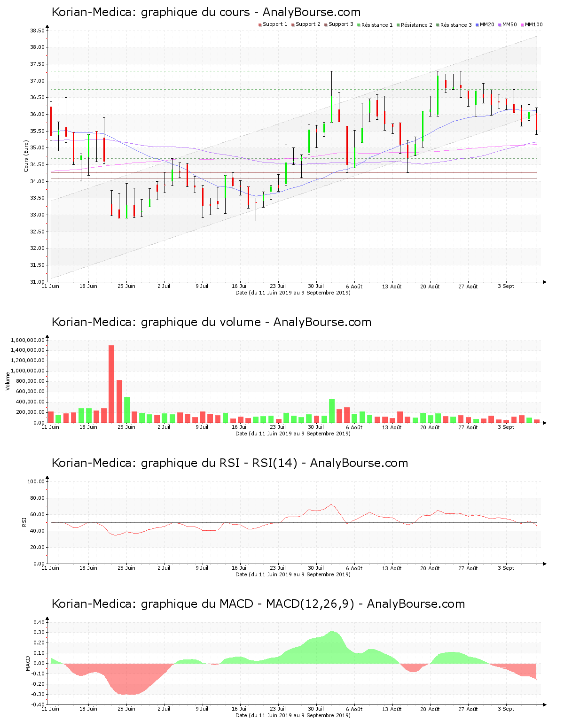
Task: Select the Support 3 legend label
Action: (x=341, y=24)
